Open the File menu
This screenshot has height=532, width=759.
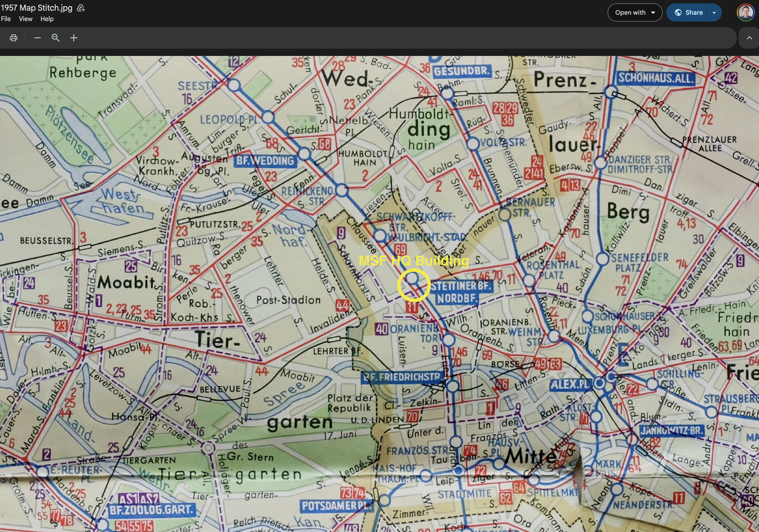click(6, 19)
